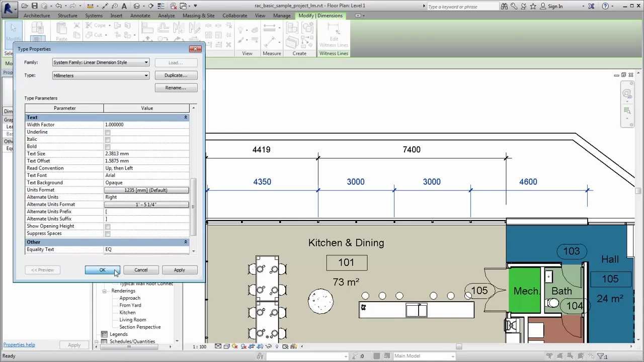Switch to the Structure ribbon tab
Screen dimensions: 644x362
[x=67, y=16]
